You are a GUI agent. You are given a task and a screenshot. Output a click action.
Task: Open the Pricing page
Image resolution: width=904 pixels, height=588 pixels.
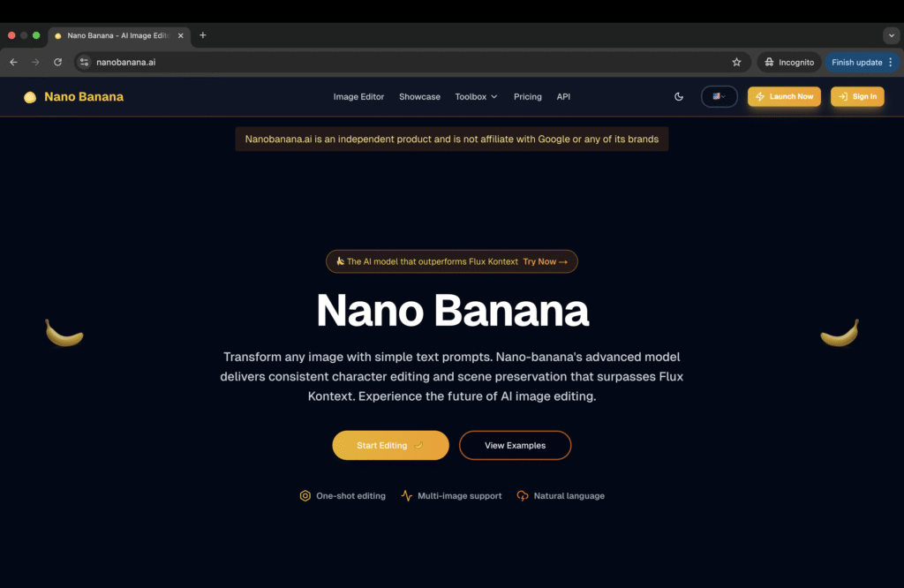[528, 97]
